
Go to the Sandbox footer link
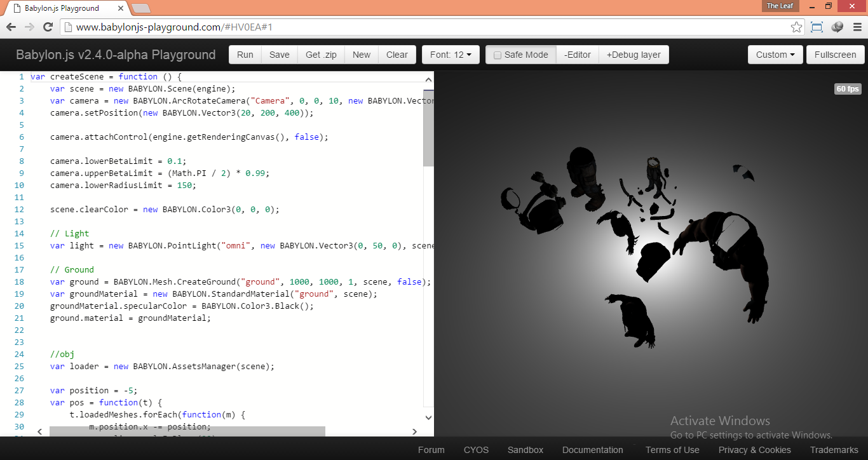pos(525,450)
